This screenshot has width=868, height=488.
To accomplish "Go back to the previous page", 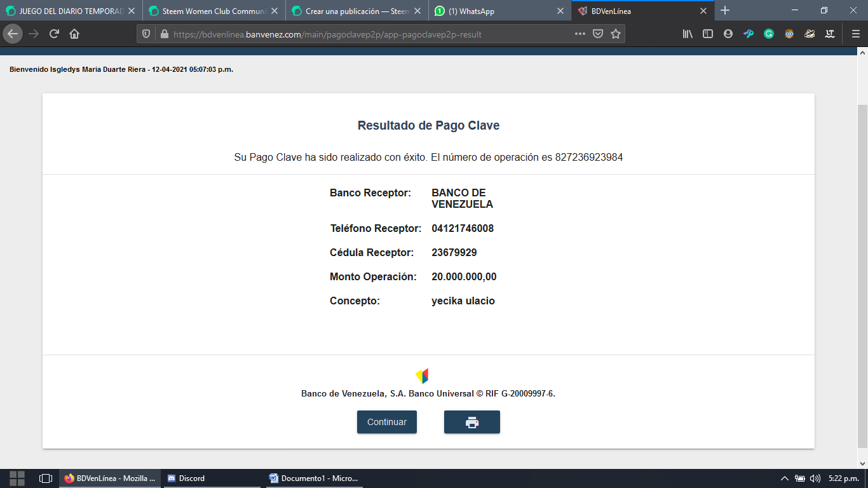I will pyautogui.click(x=13, y=34).
